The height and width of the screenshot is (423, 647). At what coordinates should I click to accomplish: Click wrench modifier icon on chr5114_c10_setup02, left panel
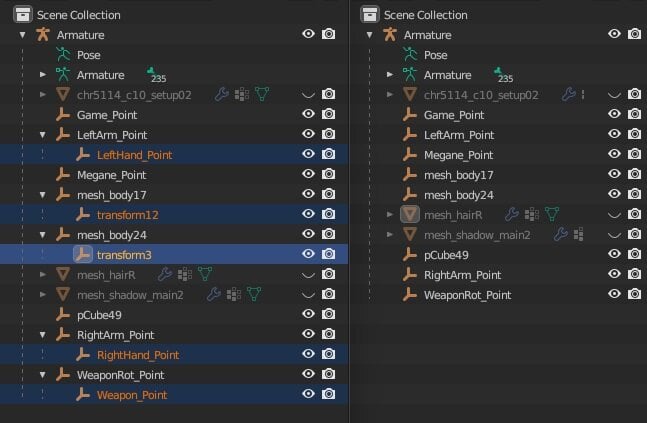[x=222, y=95]
